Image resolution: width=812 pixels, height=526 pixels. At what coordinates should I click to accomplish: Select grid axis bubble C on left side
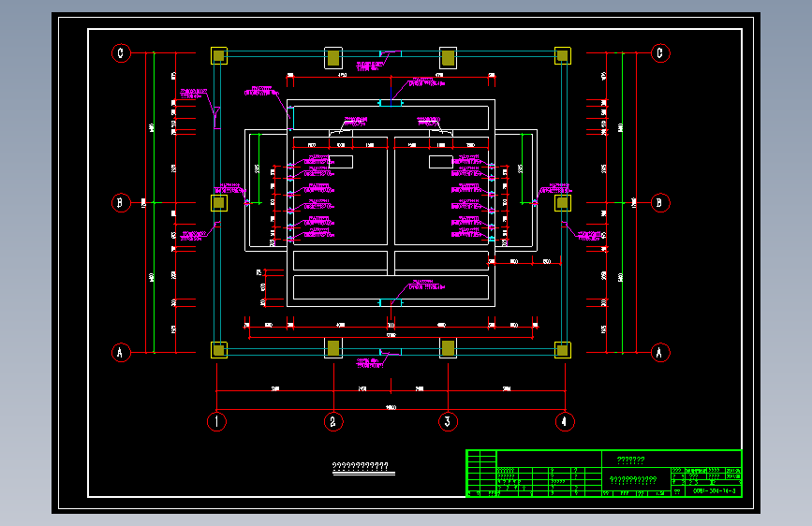[x=121, y=52]
